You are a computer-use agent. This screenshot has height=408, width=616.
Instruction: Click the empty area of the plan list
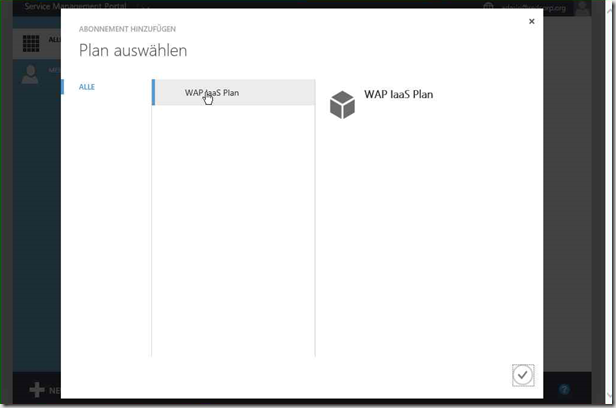click(233, 231)
